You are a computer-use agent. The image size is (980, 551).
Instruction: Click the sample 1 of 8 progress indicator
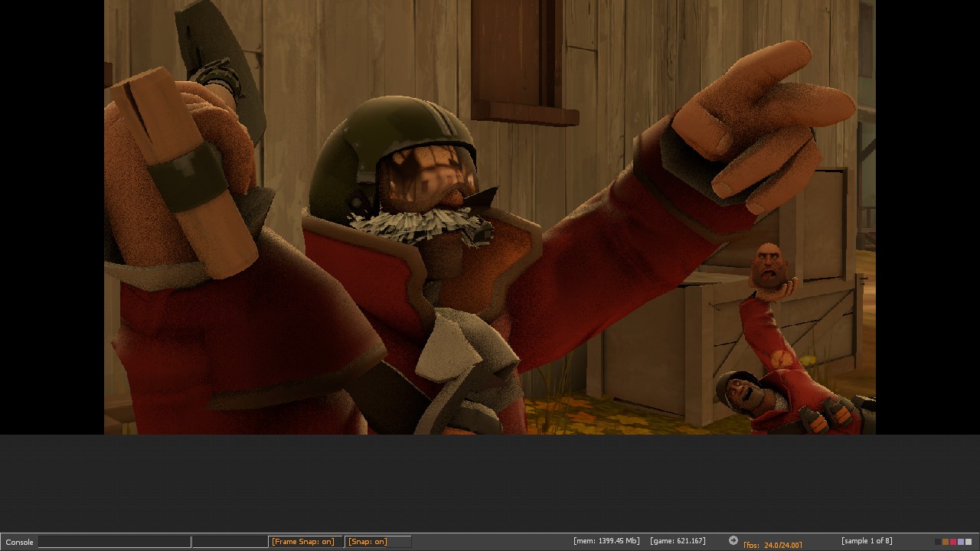(x=867, y=541)
